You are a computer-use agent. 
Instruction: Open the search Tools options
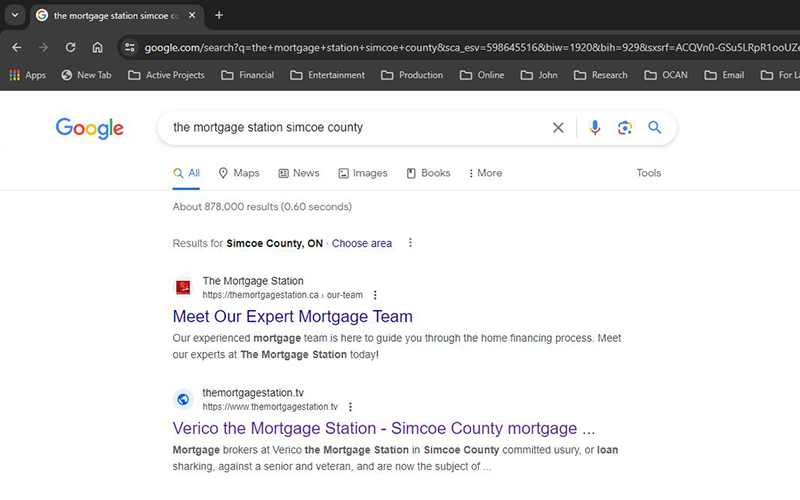tap(648, 173)
